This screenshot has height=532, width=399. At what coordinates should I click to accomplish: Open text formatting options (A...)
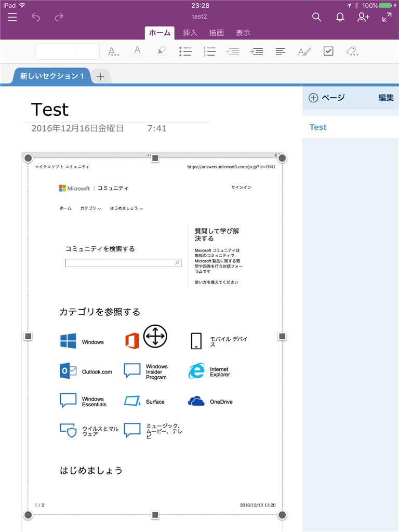(x=113, y=51)
